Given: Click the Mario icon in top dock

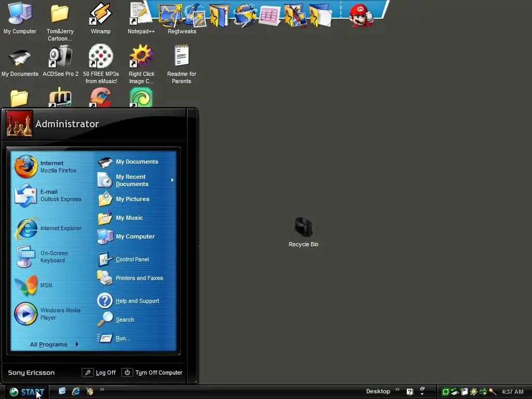Looking at the screenshot, I should [x=361, y=15].
